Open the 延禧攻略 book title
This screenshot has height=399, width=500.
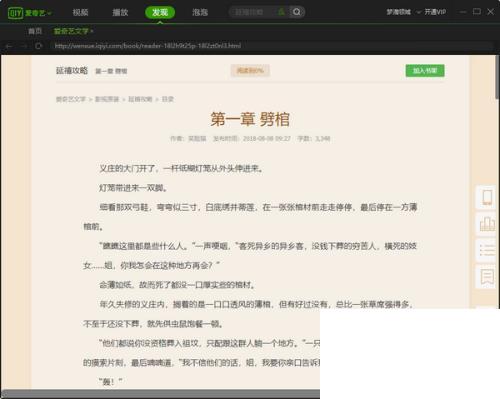point(72,70)
